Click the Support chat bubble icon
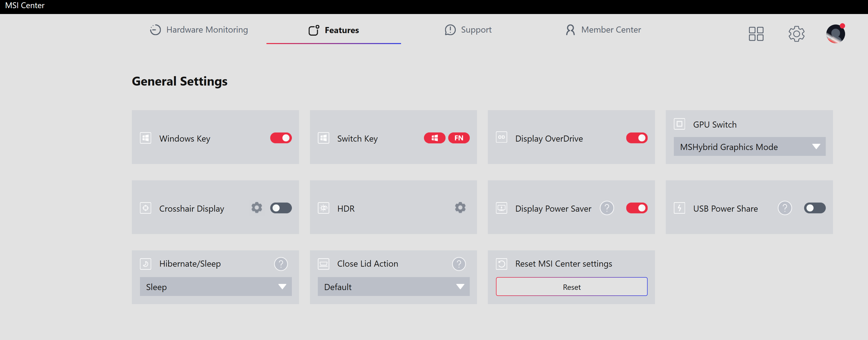 [450, 30]
